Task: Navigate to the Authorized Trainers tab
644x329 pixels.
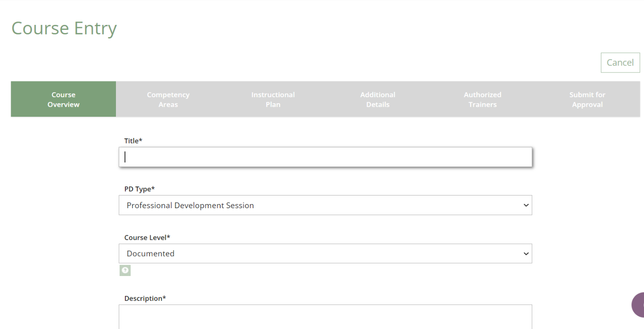Action: [482, 100]
